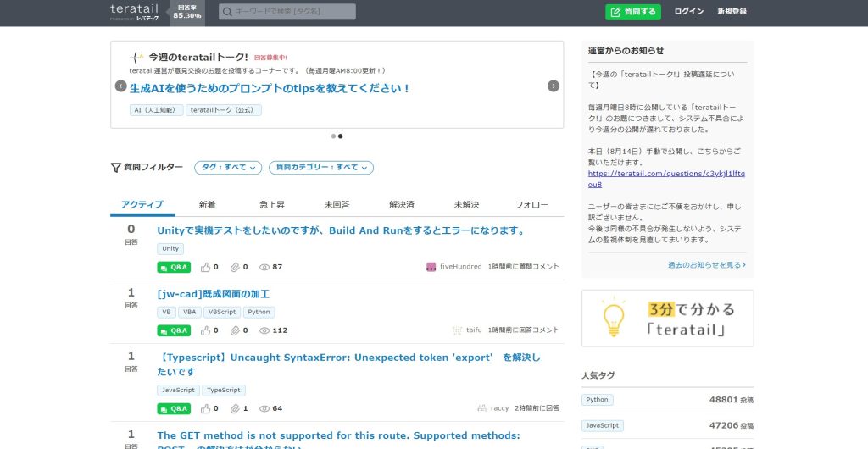Click Q&A badge on Typescript question
This screenshot has height=449, width=868.
(x=174, y=408)
